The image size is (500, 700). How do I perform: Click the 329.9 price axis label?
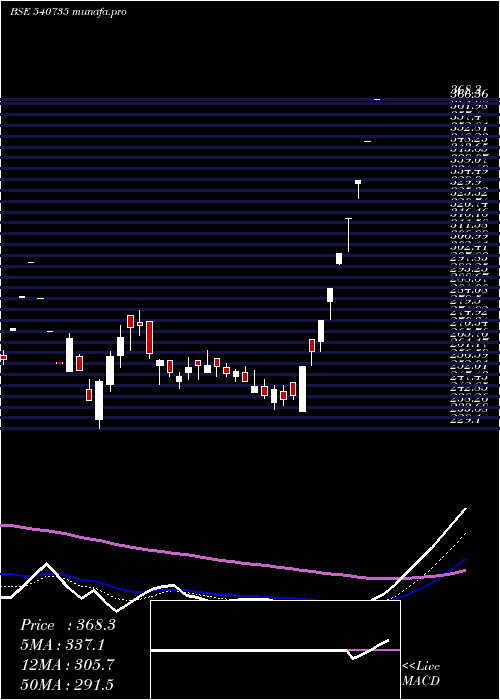click(x=464, y=182)
